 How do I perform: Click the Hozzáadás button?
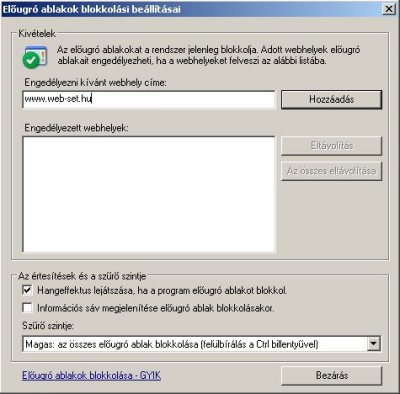point(331,99)
